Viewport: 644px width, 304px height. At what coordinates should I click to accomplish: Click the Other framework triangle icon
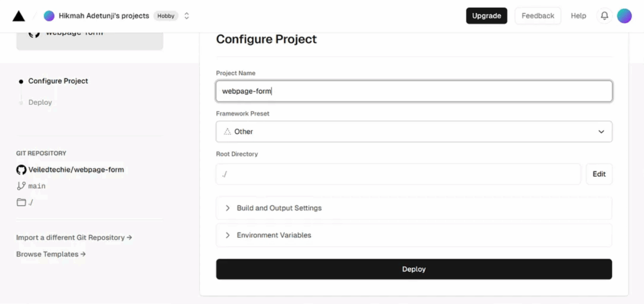[x=227, y=131]
